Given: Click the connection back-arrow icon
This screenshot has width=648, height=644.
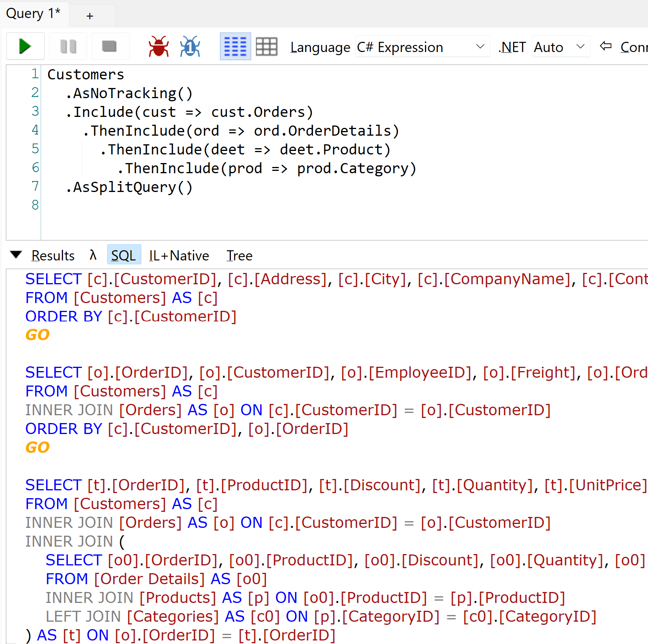Looking at the screenshot, I should click(x=606, y=47).
